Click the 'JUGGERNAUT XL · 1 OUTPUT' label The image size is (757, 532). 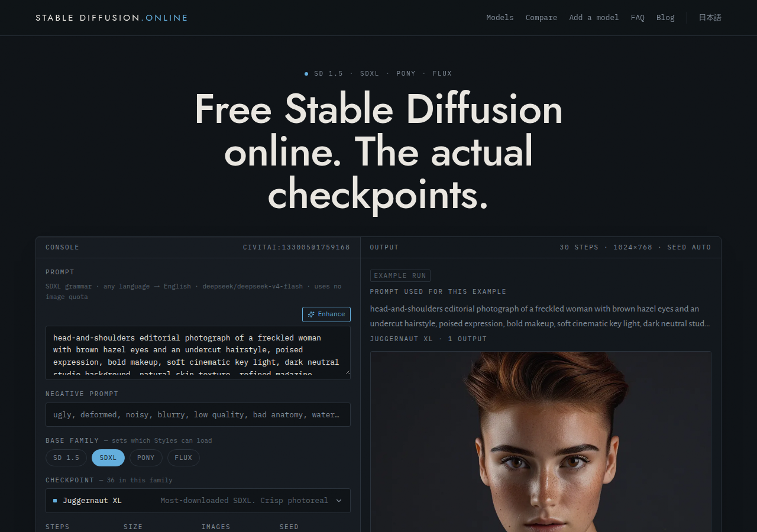pos(429,339)
